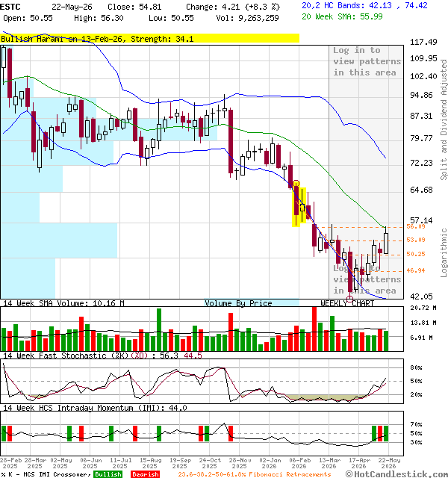Image resolution: width=448 pixels, height=478 pixels.
Task: Click the red Bearish legend badge
Action: point(145,474)
